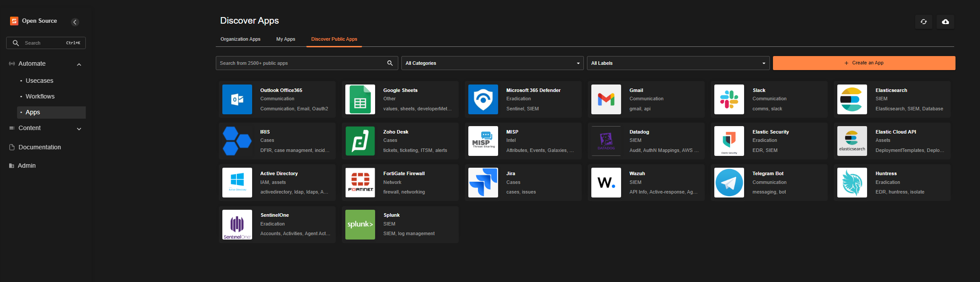Open the Jira app icon

(x=483, y=183)
